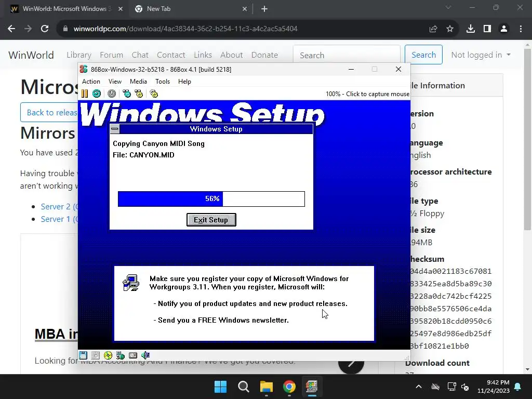Open the 86Box Tools menu
The height and width of the screenshot is (399, 532).
tap(163, 82)
